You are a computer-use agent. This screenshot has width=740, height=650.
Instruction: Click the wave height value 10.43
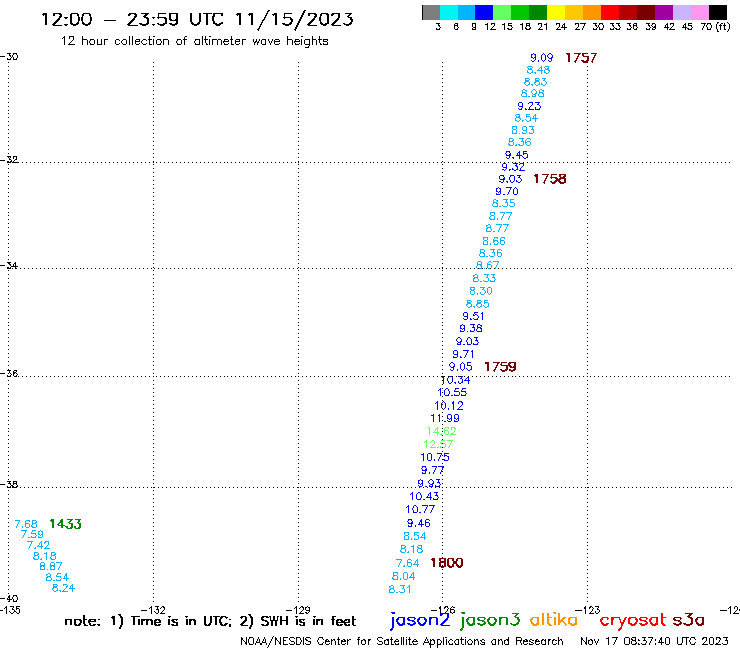[424, 496]
